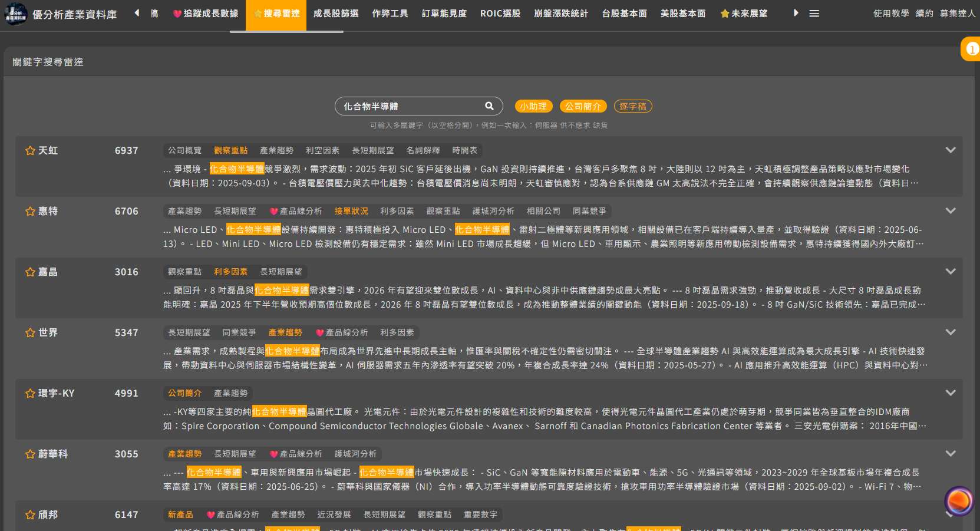
Task: Click the site logo 優分析產業資料庫
Action: 61,14
